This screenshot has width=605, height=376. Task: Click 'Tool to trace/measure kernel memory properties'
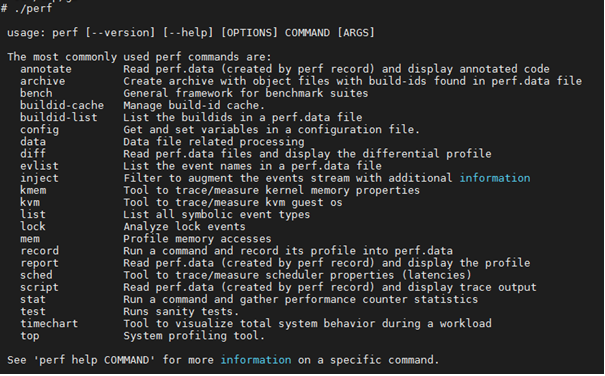pyautogui.click(x=272, y=190)
